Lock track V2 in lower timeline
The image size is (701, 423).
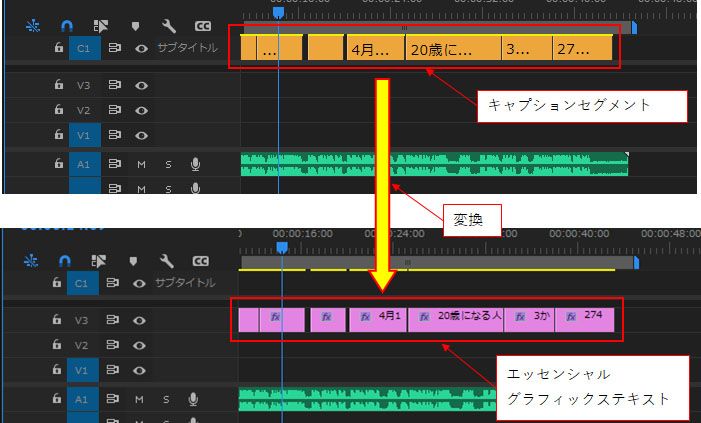click(x=56, y=344)
